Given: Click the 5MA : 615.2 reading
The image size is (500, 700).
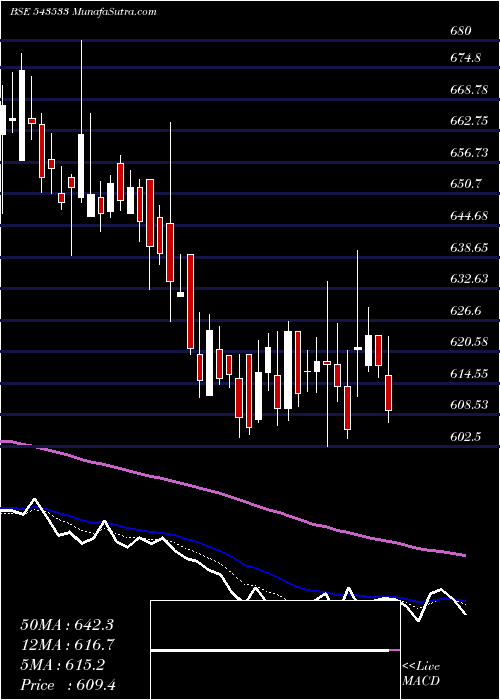Looking at the screenshot, I should (x=63, y=665).
